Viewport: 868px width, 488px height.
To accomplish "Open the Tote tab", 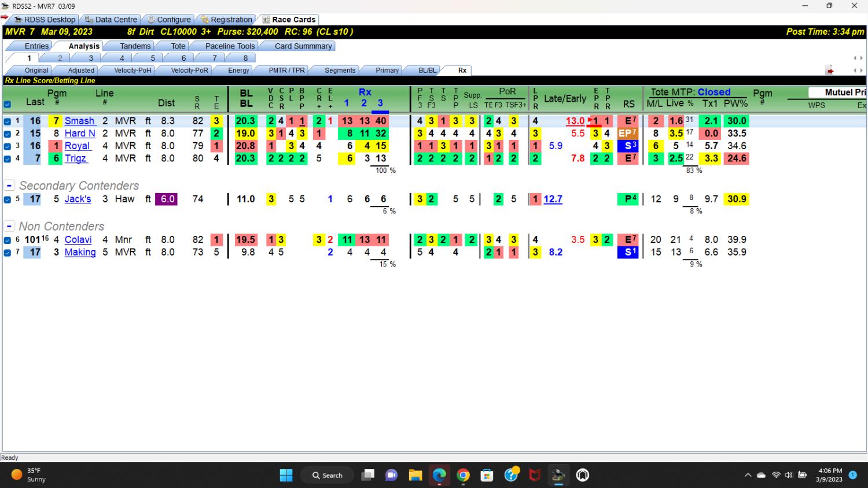I will click(x=178, y=46).
